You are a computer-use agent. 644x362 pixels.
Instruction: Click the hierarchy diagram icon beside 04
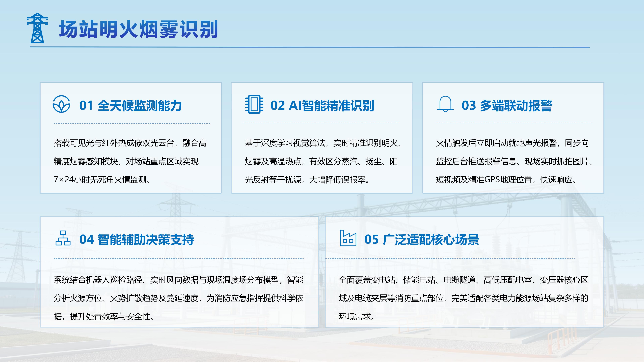pos(63,238)
